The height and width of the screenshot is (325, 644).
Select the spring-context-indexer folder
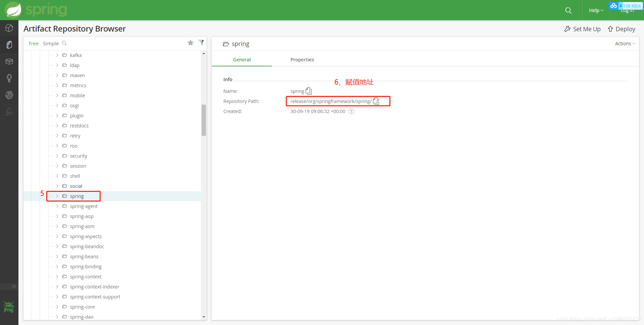click(95, 286)
